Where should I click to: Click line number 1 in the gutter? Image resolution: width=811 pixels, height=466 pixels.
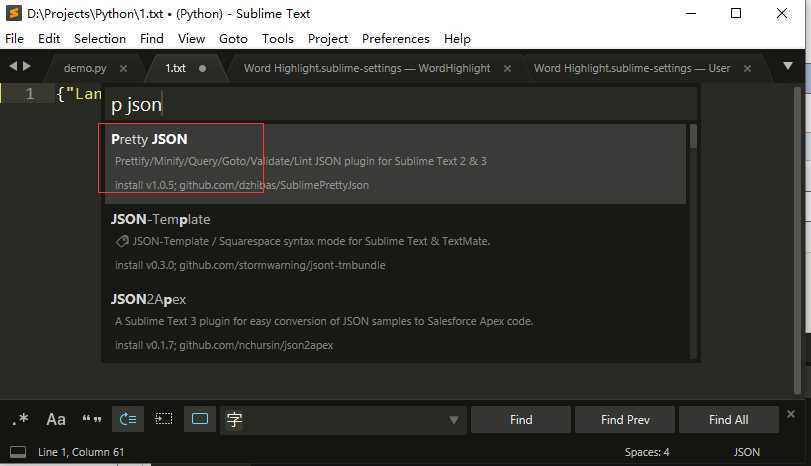[29, 94]
